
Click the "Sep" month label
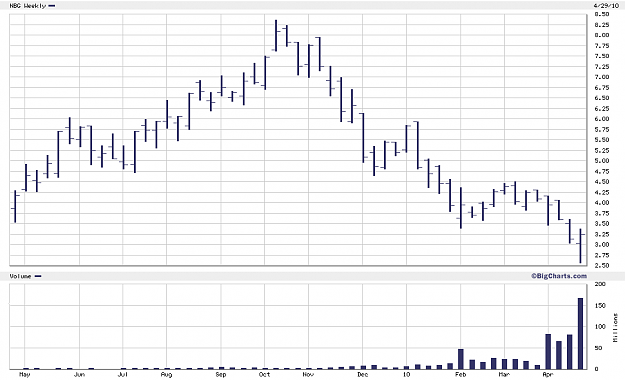[x=221, y=375]
